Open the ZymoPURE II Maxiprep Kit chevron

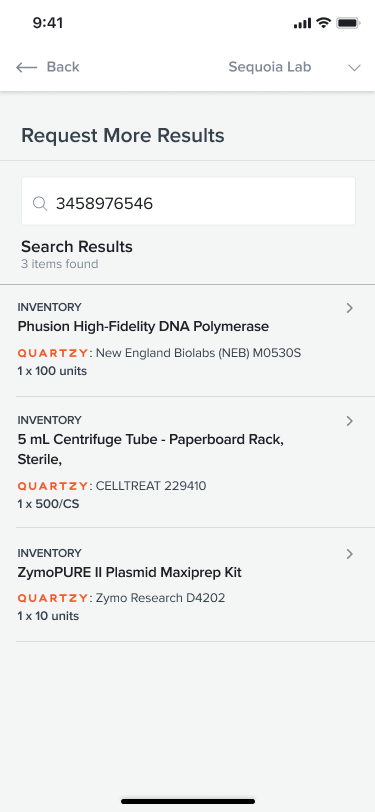[x=350, y=554]
